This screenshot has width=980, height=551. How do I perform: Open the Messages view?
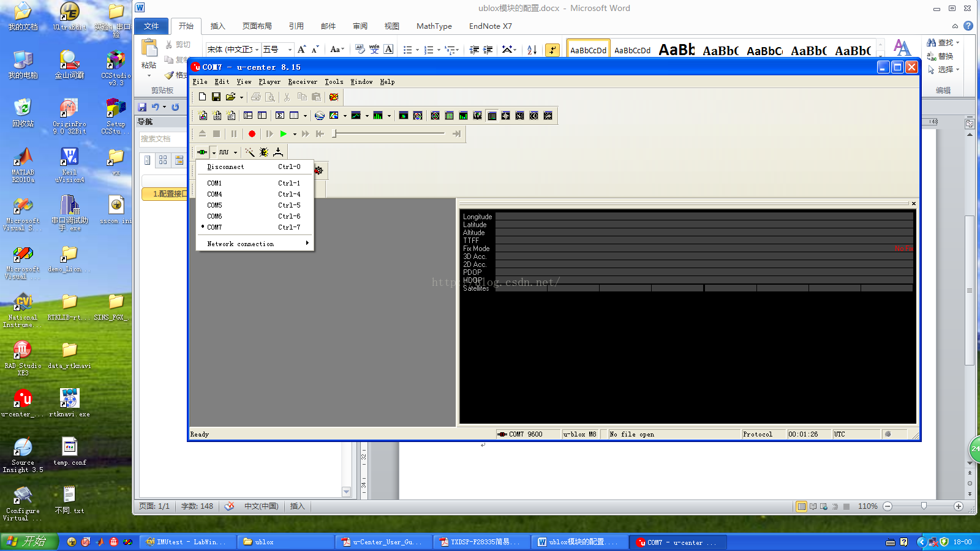248,115
